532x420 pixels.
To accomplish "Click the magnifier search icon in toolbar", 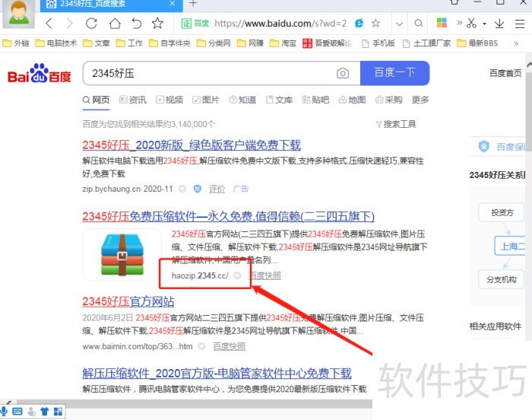I will 419,23.
